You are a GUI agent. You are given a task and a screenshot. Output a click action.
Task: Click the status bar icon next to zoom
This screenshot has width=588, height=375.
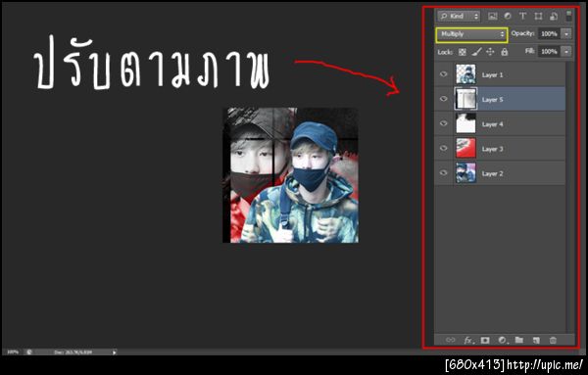(x=28, y=352)
